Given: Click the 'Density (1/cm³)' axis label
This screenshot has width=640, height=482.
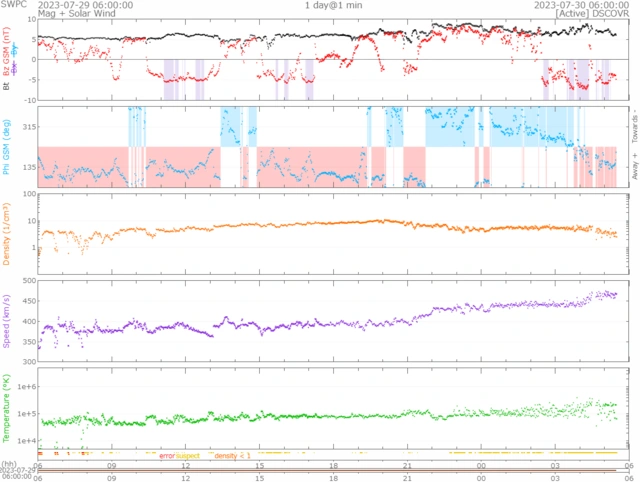Looking at the screenshot, I should coord(6,234).
